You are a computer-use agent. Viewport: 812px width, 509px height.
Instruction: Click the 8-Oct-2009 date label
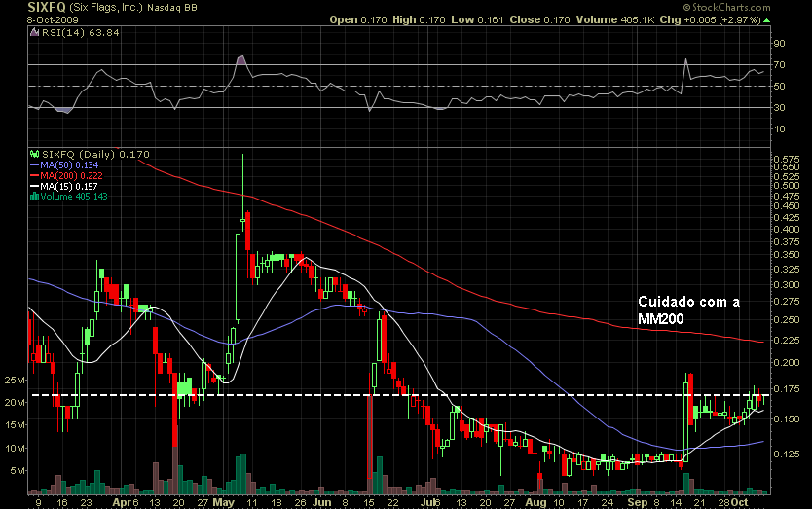pos(53,20)
